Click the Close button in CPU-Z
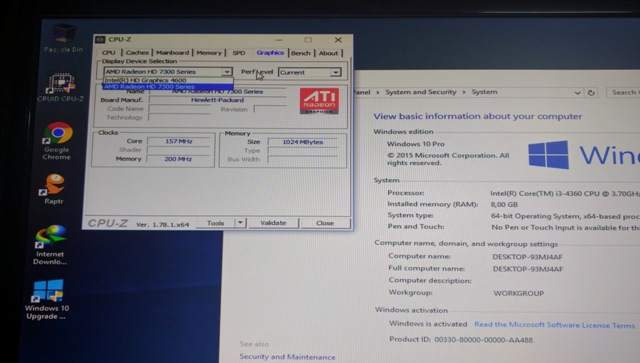This screenshot has height=363, width=640. tap(325, 223)
